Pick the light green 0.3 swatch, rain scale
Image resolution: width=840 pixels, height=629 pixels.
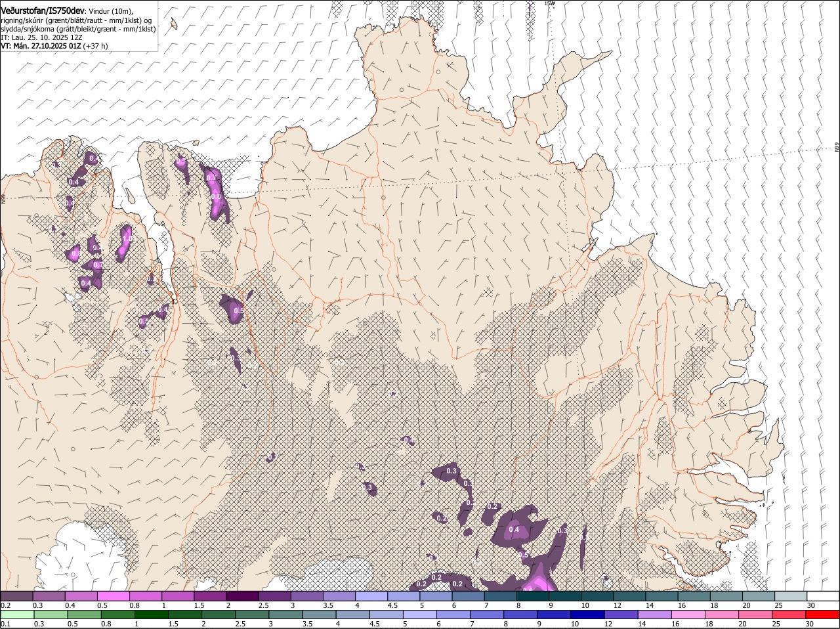point(51,615)
